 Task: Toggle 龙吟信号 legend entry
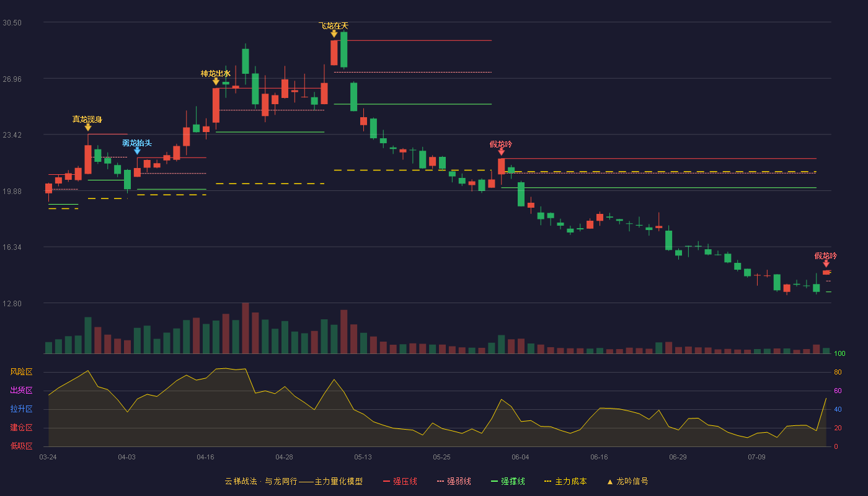coord(627,482)
